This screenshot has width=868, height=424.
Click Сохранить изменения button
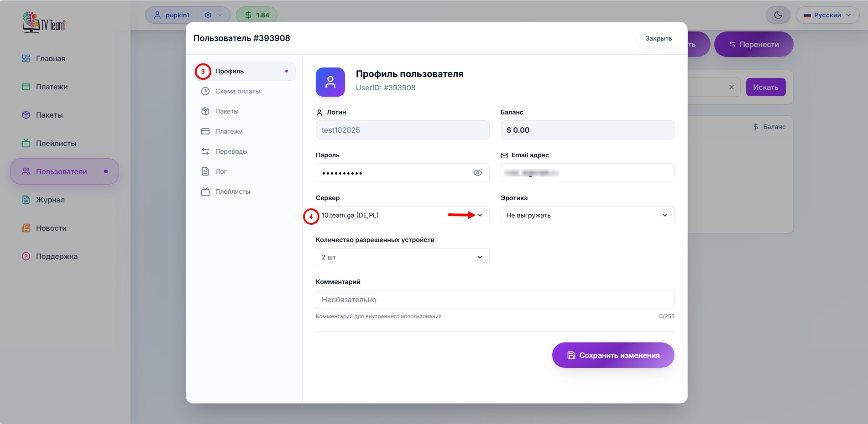click(613, 355)
